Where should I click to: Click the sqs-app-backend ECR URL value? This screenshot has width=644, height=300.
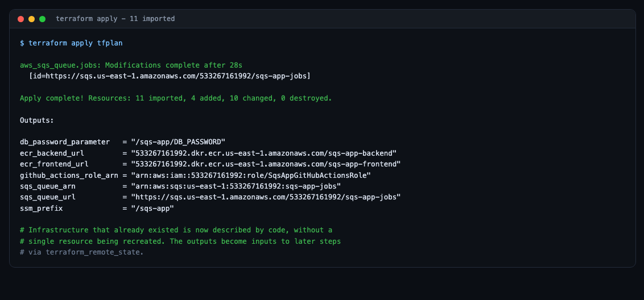tap(263, 153)
